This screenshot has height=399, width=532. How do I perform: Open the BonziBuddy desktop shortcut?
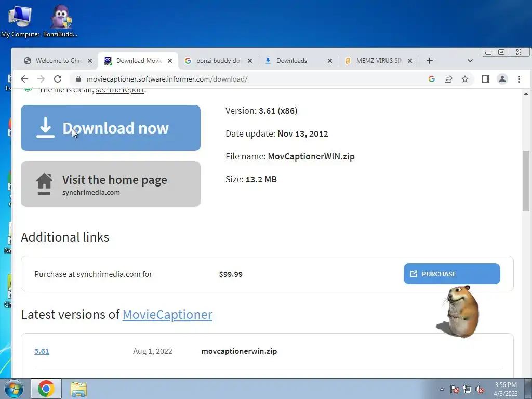point(60,21)
